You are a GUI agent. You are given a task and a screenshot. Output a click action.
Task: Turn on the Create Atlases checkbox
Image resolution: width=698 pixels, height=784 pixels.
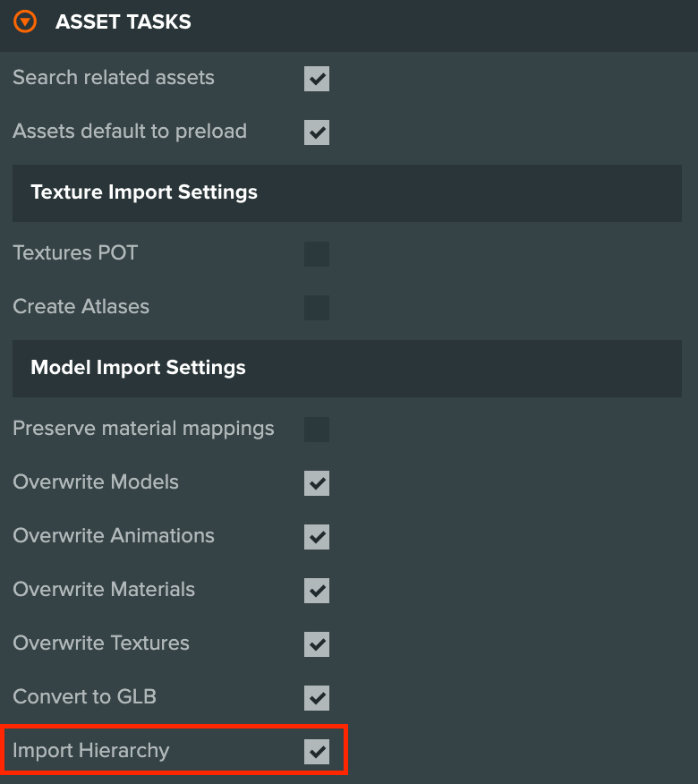(x=317, y=308)
